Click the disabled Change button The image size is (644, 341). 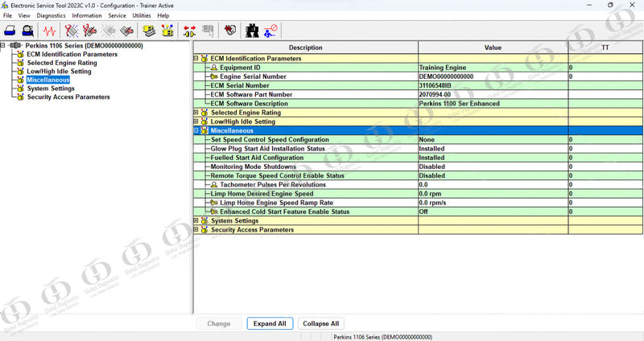coord(218,323)
